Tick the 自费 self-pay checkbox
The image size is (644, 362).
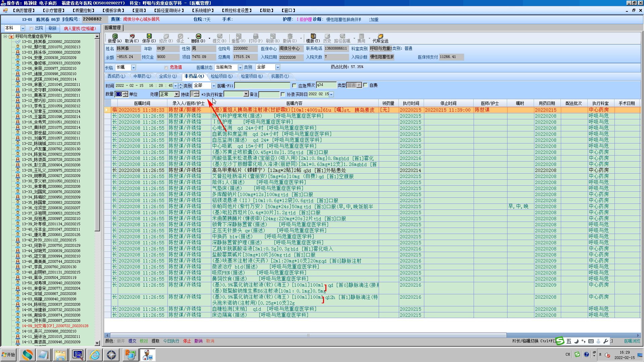(366, 85)
